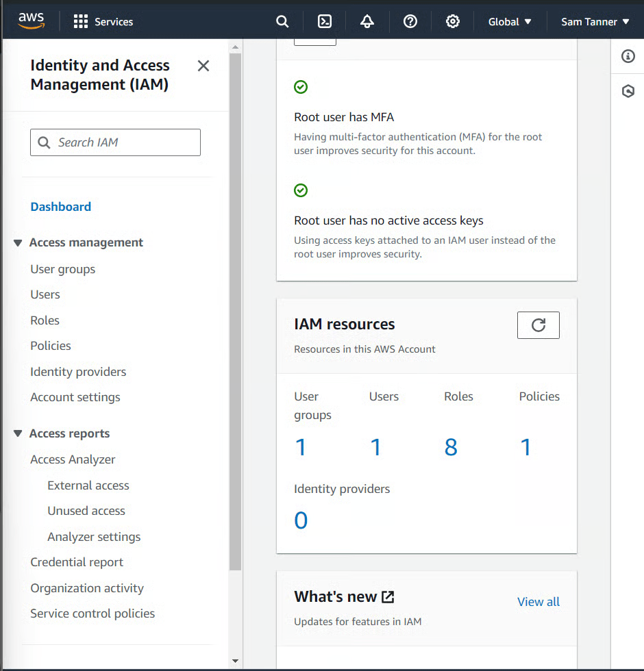644x671 pixels.
Task: Open Credential report in sidebar
Action: click(77, 562)
